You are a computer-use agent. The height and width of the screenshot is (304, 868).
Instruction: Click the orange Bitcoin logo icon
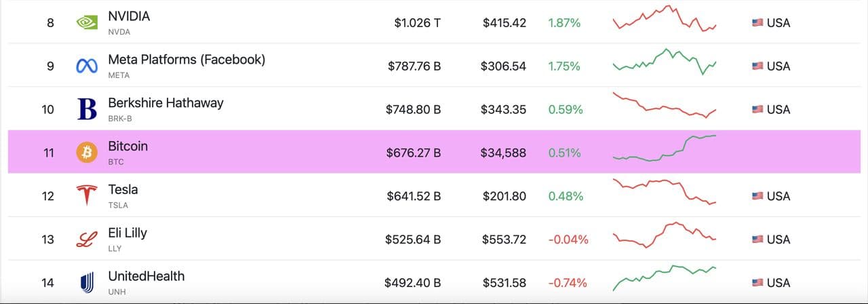point(86,153)
